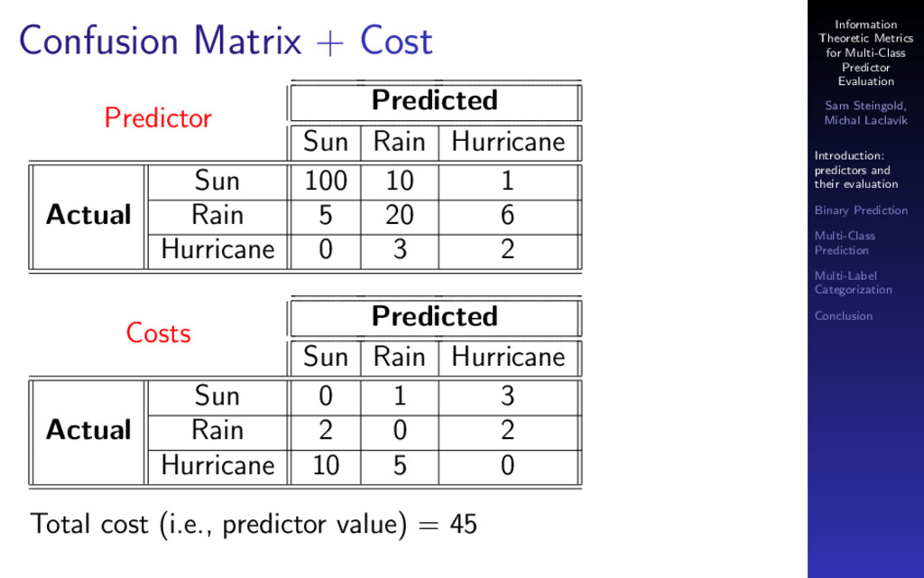Click the Hurricane column header in the Costs table
Viewport: 924px width, 578px height.
[508, 358]
